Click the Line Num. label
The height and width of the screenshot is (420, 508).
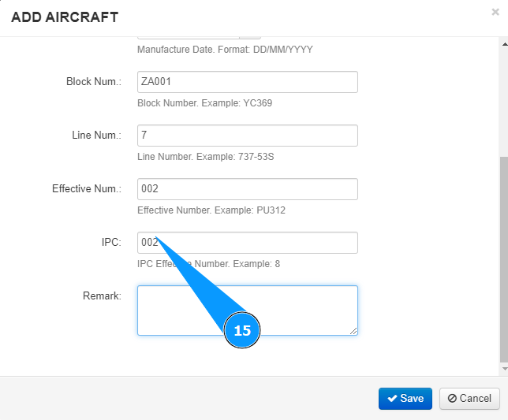pyautogui.click(x=96, y=136)
